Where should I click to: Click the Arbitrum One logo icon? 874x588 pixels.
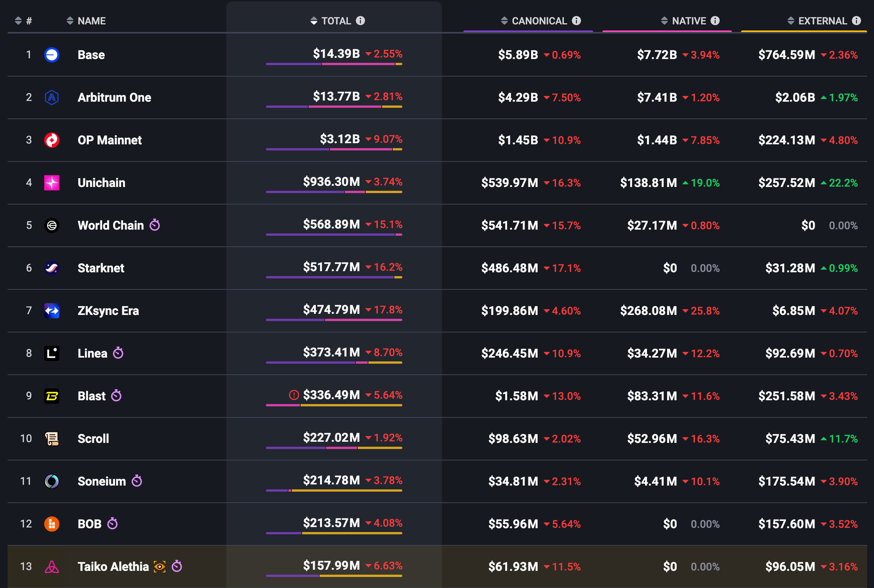click(52, 97)
